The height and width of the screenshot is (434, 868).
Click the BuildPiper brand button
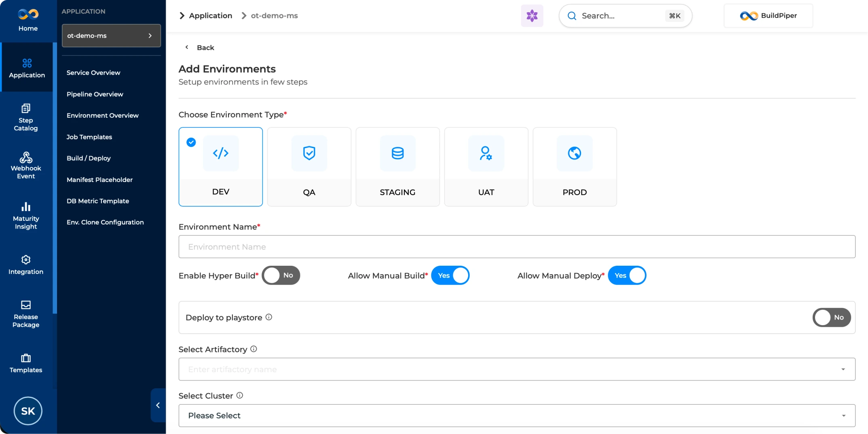tap(768, 16)
